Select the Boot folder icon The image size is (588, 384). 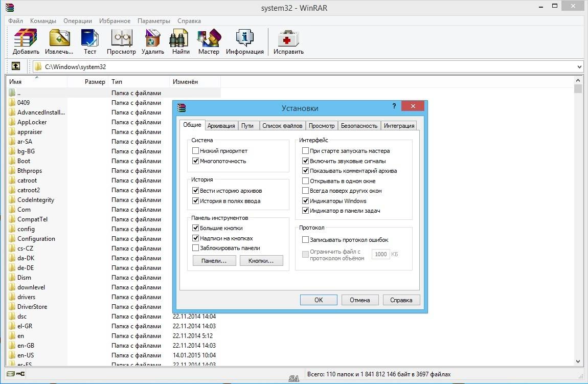[x=12, y=161]
